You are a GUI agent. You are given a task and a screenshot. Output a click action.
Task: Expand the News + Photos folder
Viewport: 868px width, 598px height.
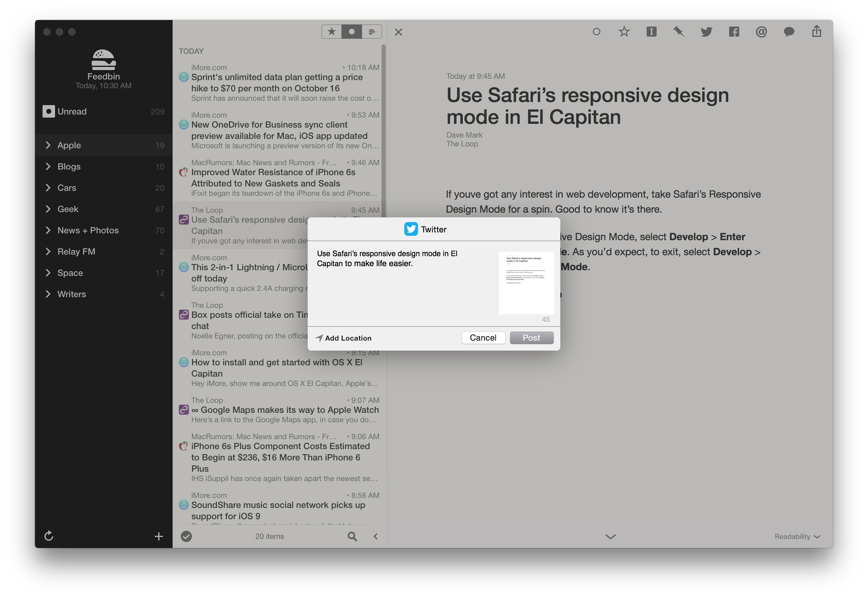pos(48,230)
